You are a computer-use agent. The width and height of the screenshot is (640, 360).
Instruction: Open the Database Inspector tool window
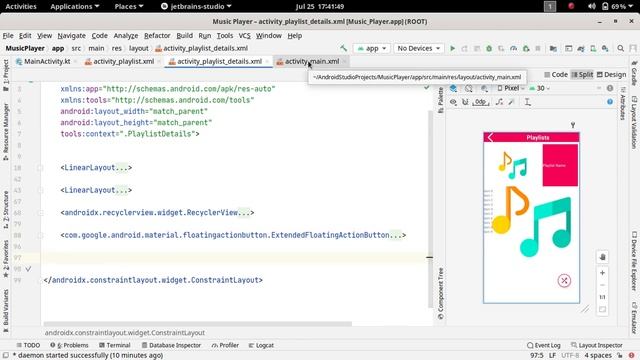click(171, 345)
